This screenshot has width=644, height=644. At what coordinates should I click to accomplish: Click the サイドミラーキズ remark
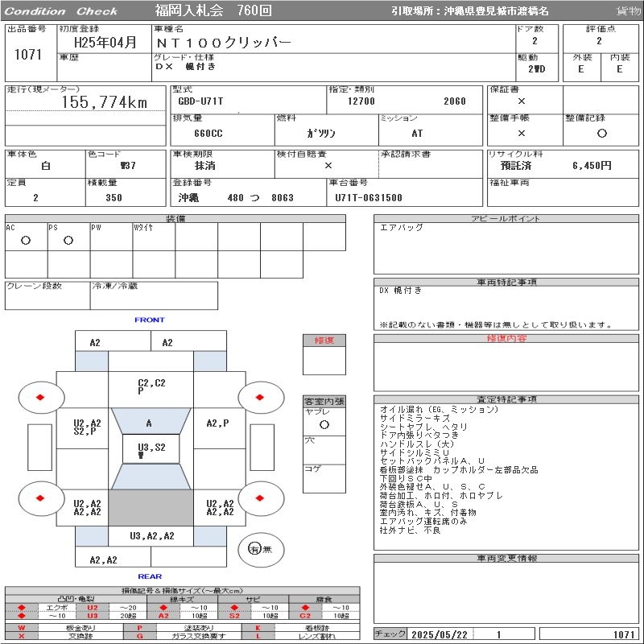click(x=415, y=418)
